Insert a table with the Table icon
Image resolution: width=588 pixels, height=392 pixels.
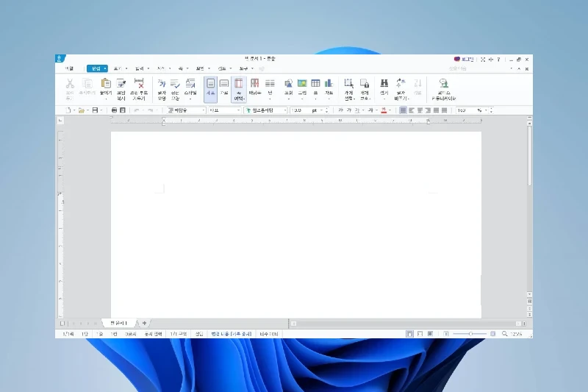(315, 84)
